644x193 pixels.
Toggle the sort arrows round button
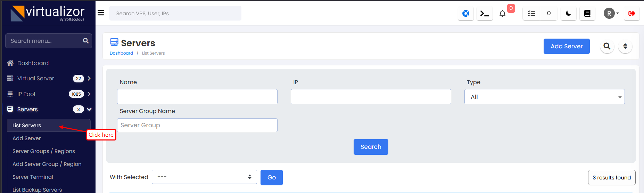point(625,46)
